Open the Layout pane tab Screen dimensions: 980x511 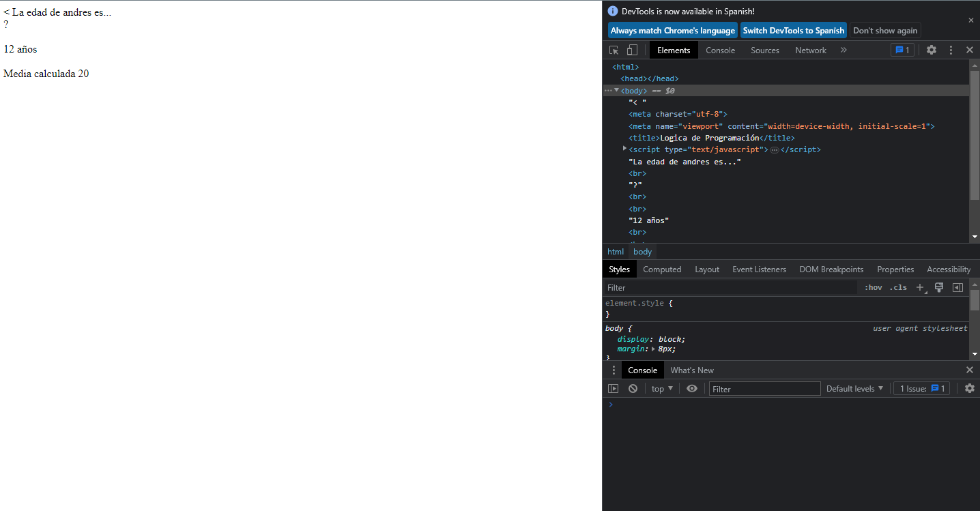707,269
